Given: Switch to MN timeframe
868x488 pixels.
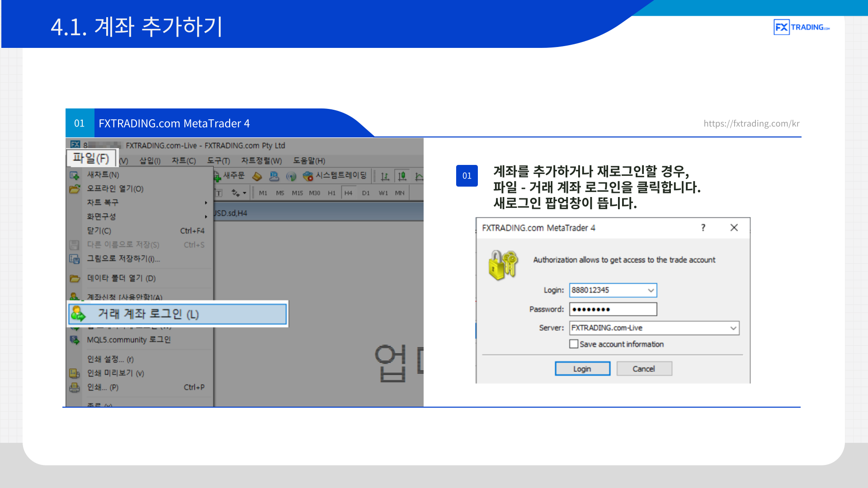Looking at the screenshot, I should tap(400, 193).
